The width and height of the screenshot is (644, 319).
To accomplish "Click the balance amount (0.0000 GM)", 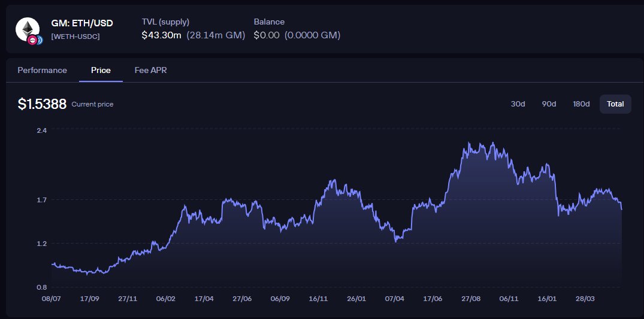I will tap(313, 35).
